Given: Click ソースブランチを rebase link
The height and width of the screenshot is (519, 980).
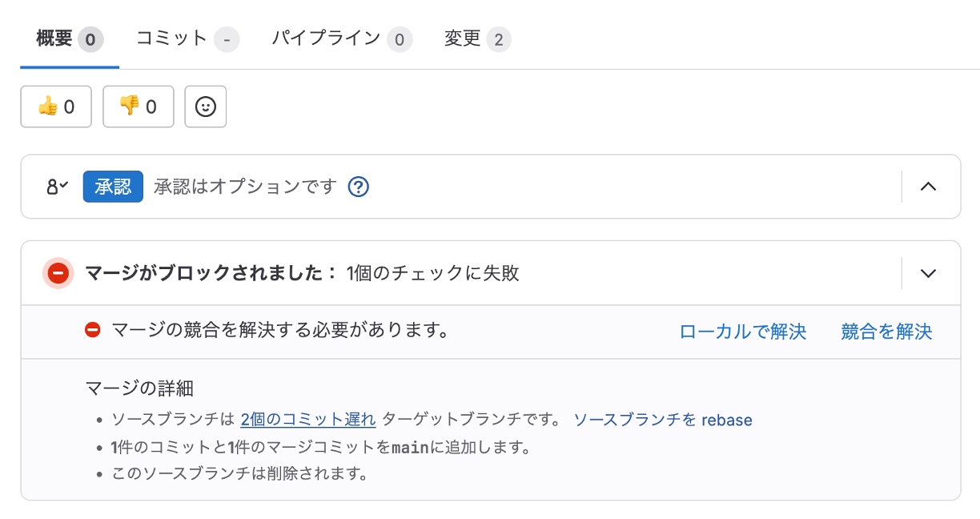Looking at the screenshot, I should [x=663, y=419].
